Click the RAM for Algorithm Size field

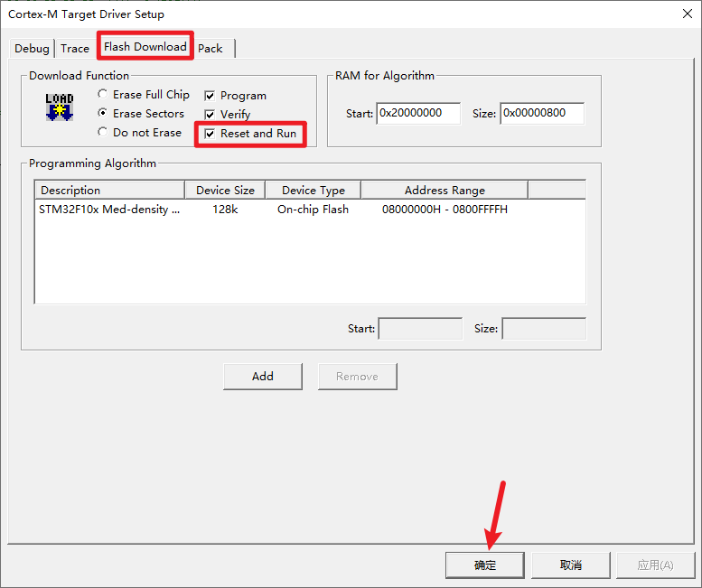(542, 113)
